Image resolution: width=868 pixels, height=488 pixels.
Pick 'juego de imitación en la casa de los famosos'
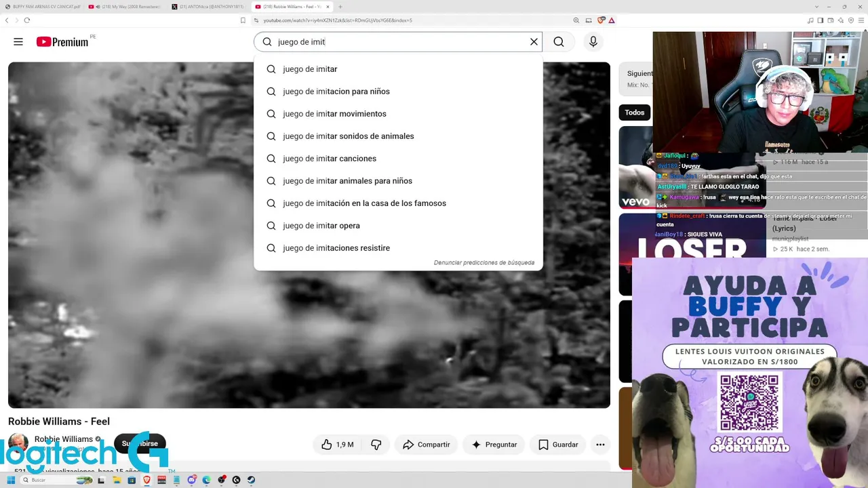point(398,203)
